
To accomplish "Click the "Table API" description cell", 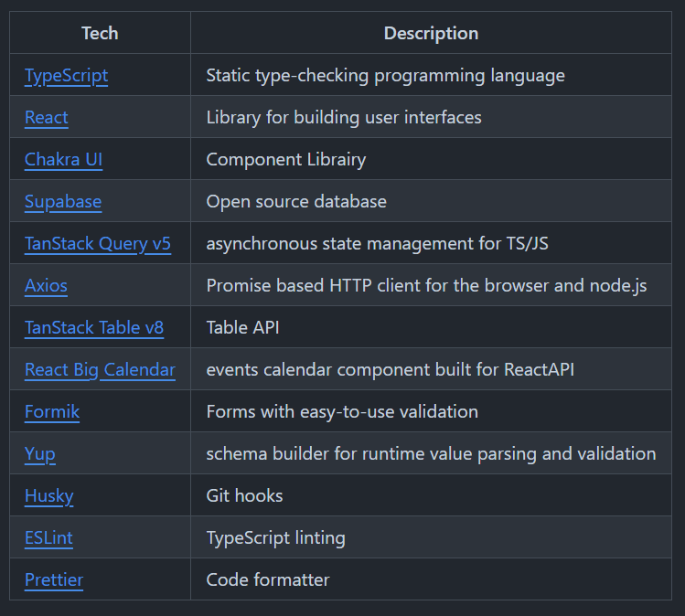I will 431,327.
